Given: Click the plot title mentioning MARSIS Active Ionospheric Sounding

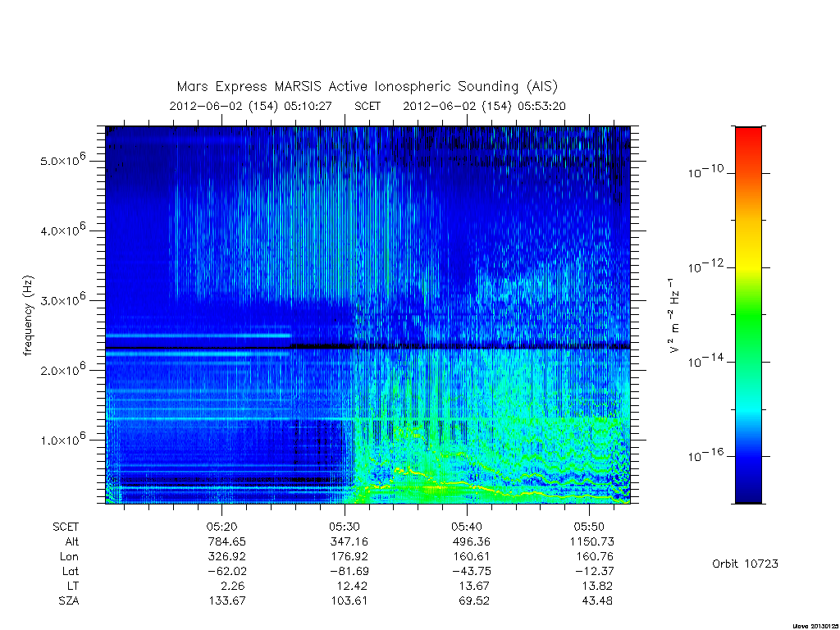Looking at the screenshot, I should (x=367, y=87).
